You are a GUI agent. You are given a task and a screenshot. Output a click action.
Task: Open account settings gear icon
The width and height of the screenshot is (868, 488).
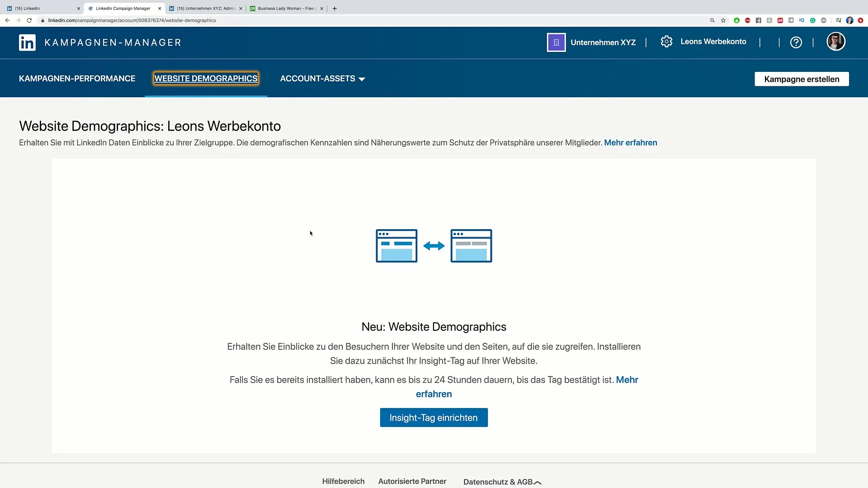(666, 42)
